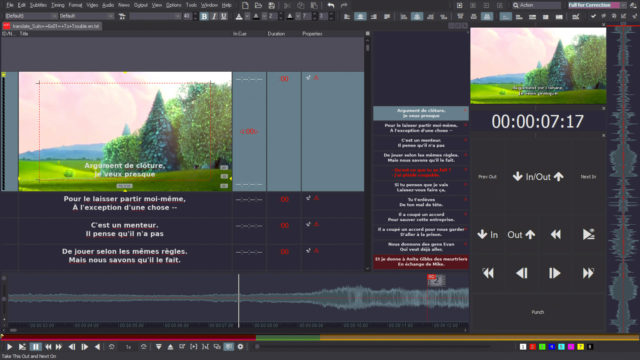This screenshot has width=640, height=360.
Task: Click the Open file folder icon
Action: (258, 5)
